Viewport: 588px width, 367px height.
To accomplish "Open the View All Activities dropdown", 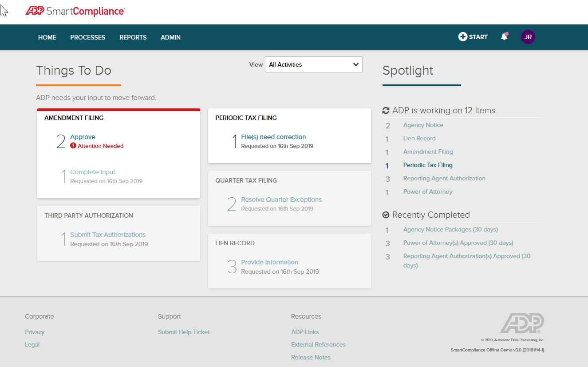I will tap(313, 64).
